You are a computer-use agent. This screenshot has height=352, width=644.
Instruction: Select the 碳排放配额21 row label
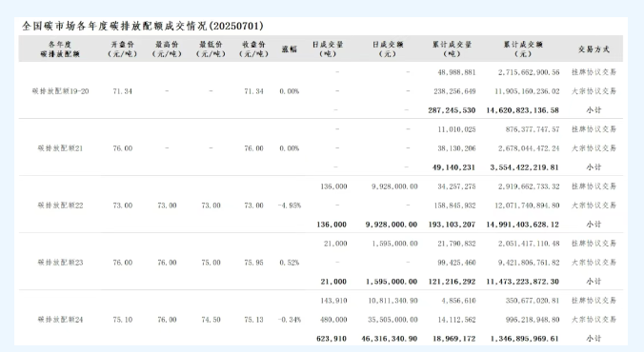tap(60, 148)
